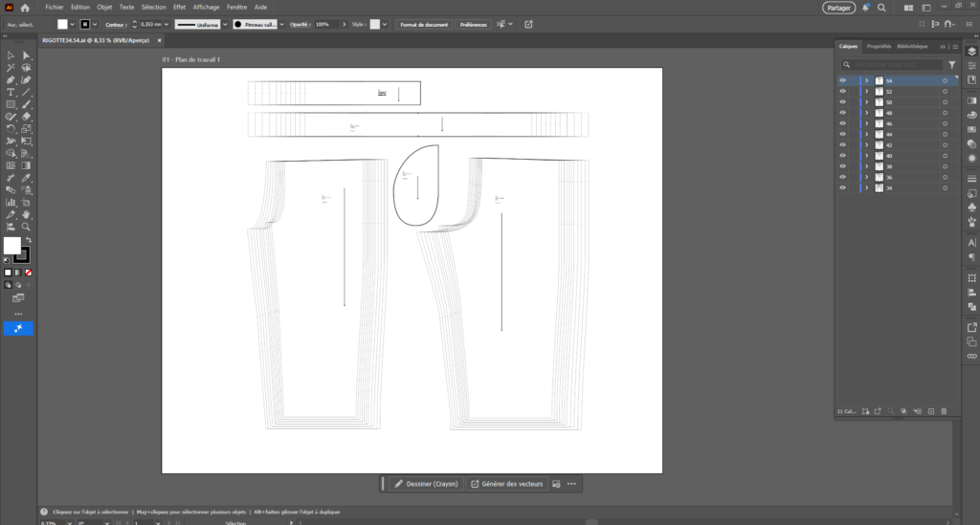The image size is (980, 525).
Task: Hide layer 54 with its eye icon
Action: pyautogui.click(x=843, y=81)
